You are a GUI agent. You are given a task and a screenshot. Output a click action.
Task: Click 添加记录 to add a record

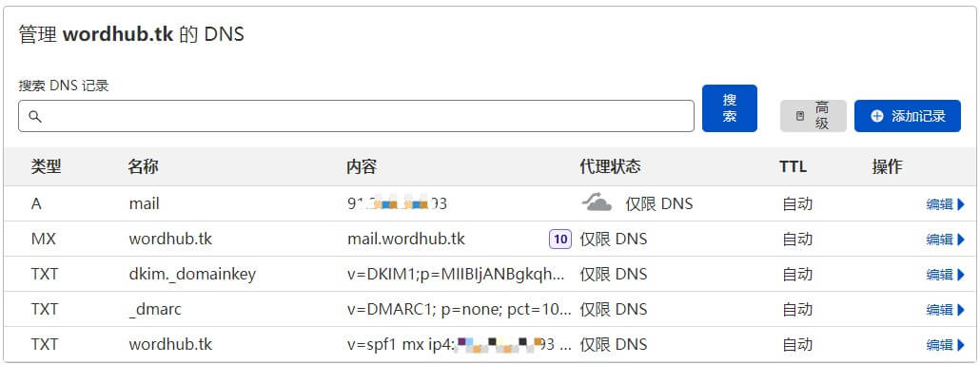pos(908,116)
